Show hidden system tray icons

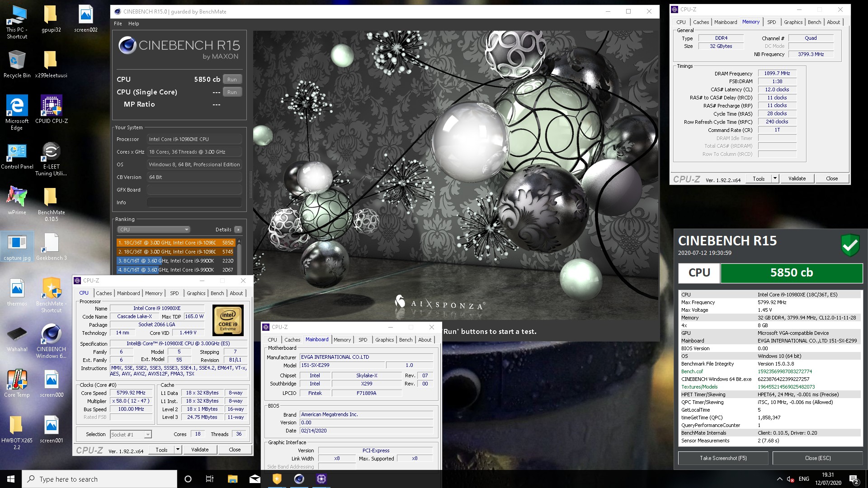(779, 479)
